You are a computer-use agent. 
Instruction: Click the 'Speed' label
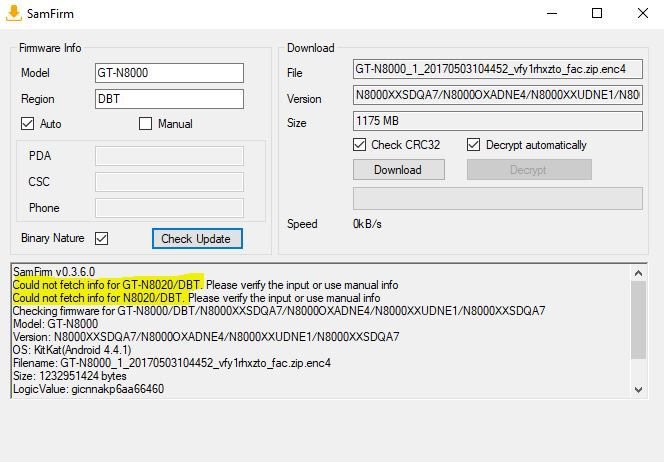302,224
